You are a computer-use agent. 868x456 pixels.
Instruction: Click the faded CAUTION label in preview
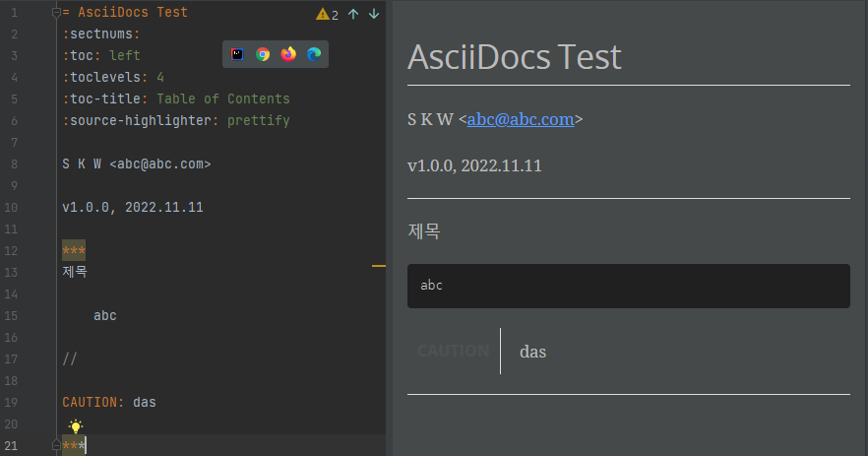(454, 351)
